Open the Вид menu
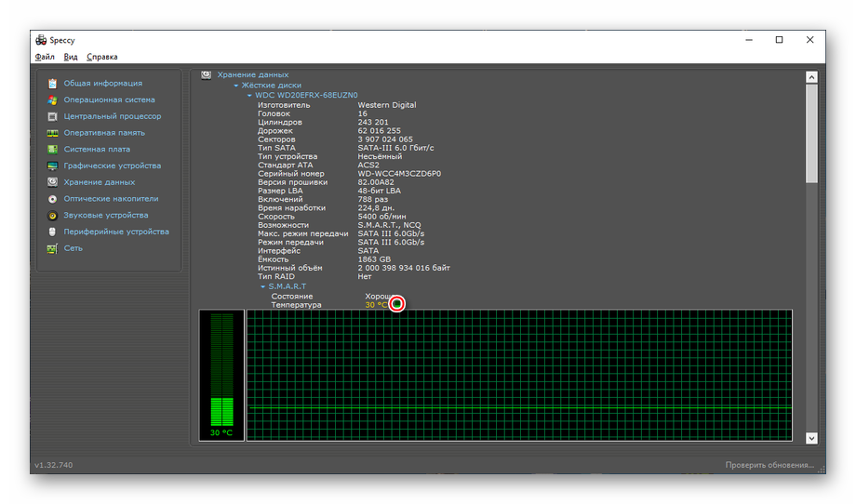 [71, 57]
